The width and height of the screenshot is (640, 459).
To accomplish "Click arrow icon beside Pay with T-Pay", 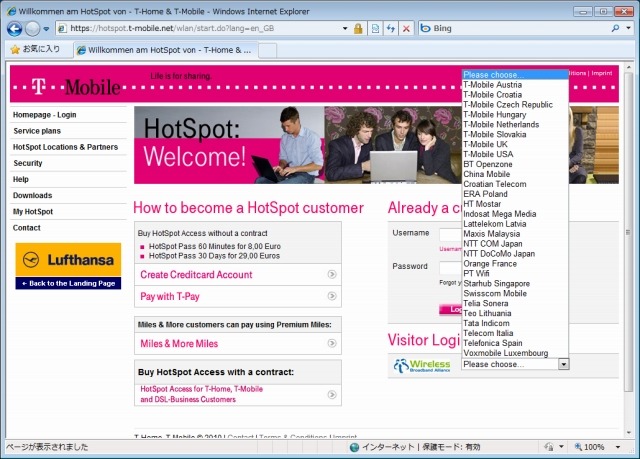I will coord(332,296).
